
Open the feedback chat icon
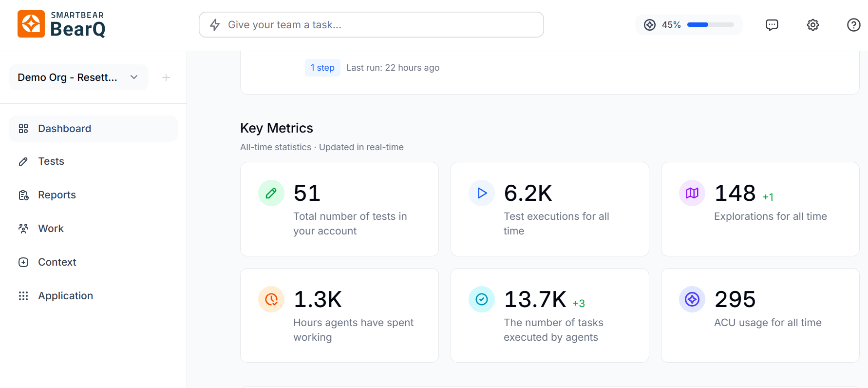(772, 25)
